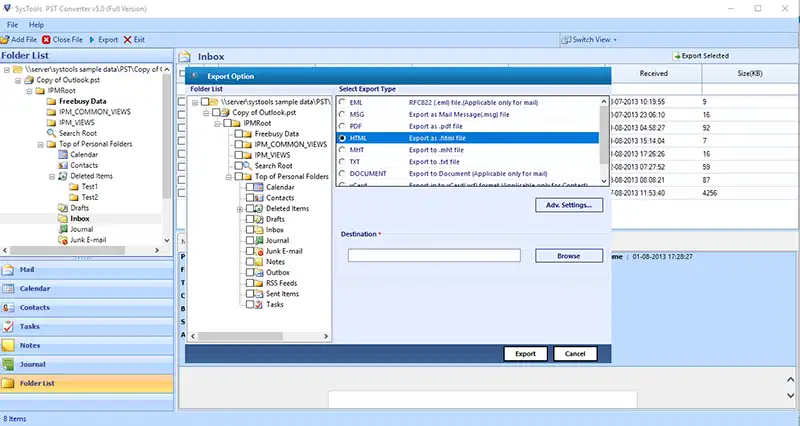Image resolution: width=800 pixels, height=426 pixels.
Task: Collapse Copy of Outlook.pst node in sidebar
Action: tap(18, 80)
